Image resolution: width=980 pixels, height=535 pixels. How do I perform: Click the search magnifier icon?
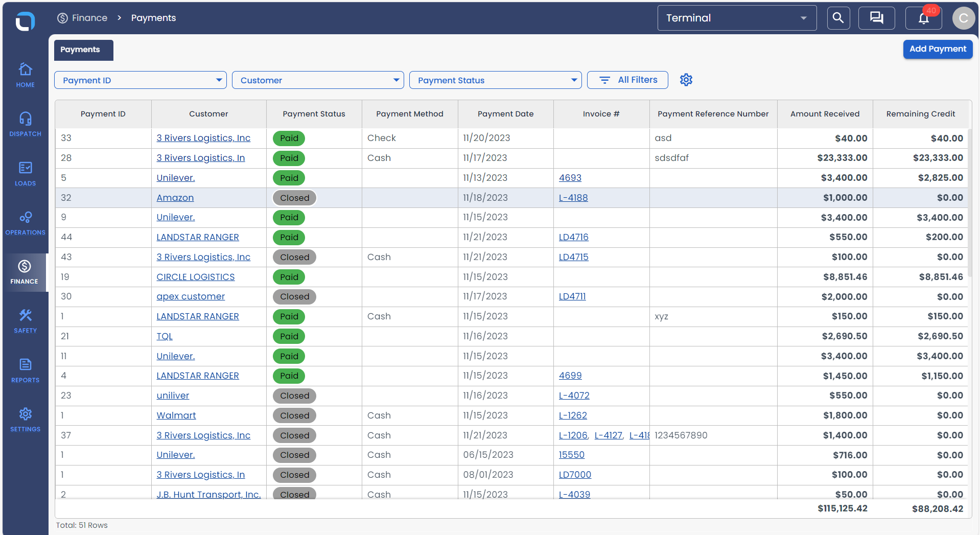[838, 18]
